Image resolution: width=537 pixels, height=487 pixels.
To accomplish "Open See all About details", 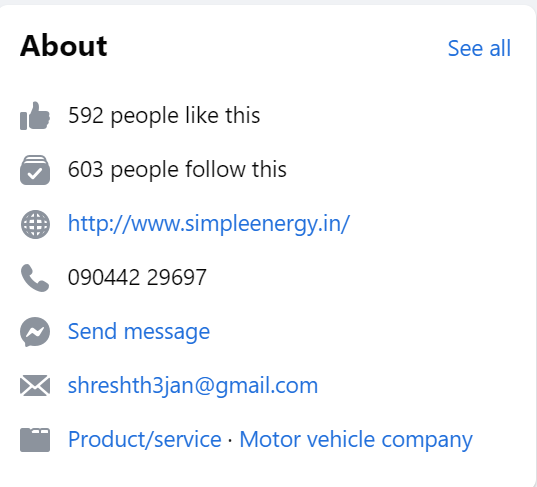I will point(479,48).
